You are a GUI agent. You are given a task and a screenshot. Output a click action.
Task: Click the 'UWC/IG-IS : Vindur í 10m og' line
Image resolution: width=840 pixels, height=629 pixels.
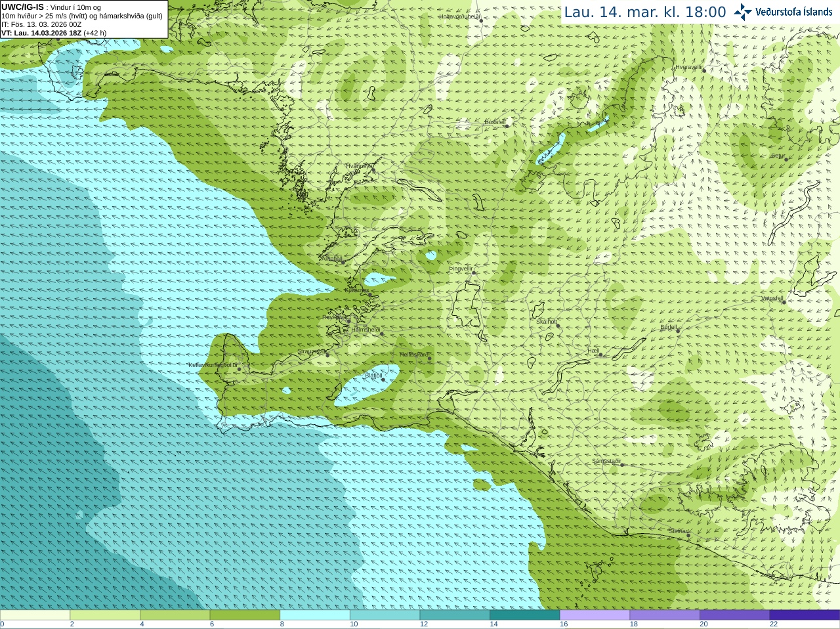(x=51, y=7)
